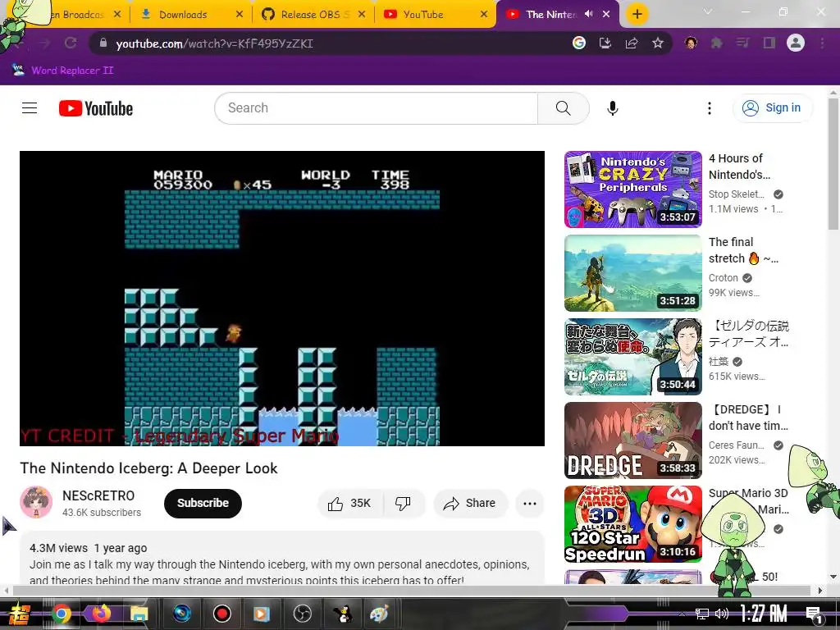Open the tab search chevron dropdown
The height and width of the screenshot is (630, 840).
pos(708,11)
